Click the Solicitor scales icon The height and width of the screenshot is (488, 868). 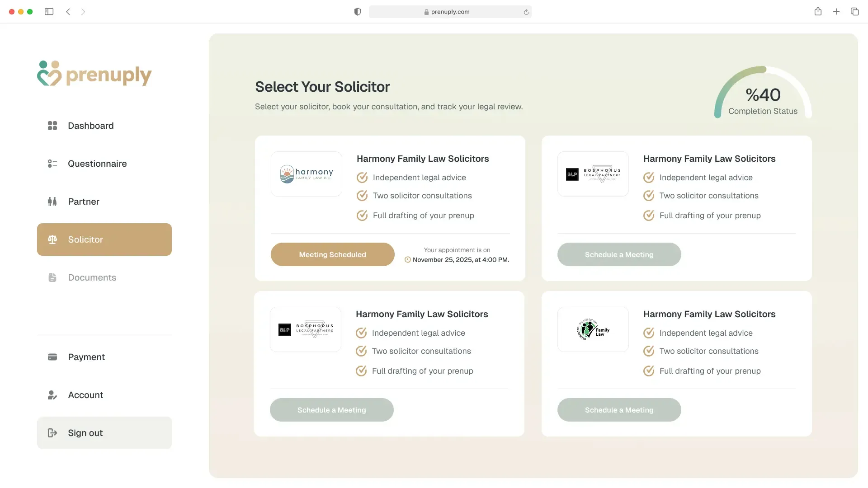pyautogui.click(x=52, y=239)
